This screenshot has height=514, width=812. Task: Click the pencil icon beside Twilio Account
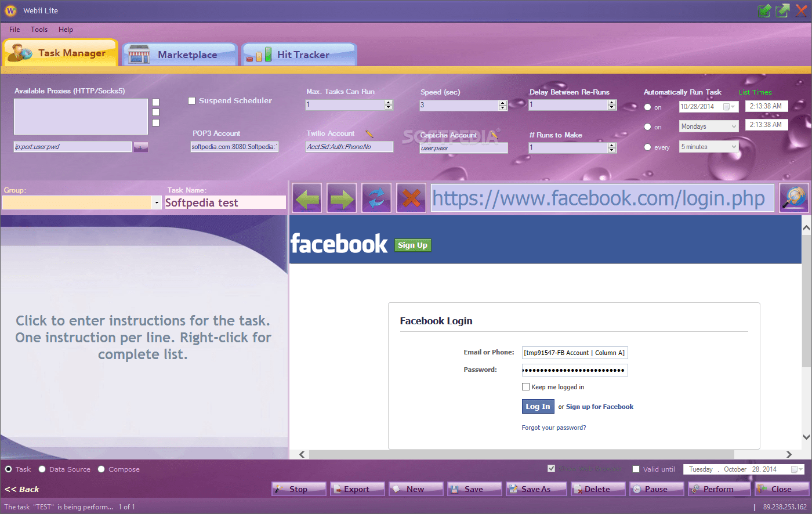coord(369,133)
